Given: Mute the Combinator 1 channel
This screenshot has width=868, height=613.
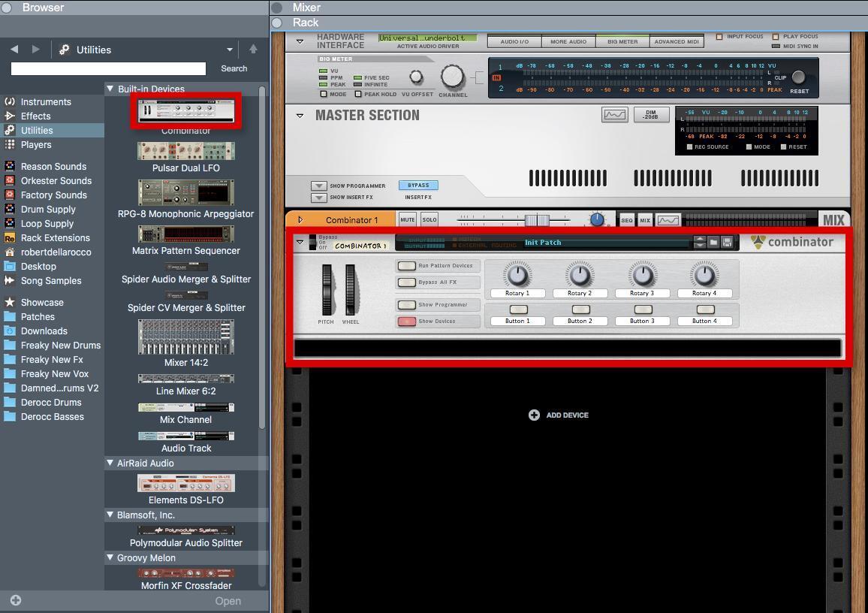Looking at the screenshot, I should point(407,220).
